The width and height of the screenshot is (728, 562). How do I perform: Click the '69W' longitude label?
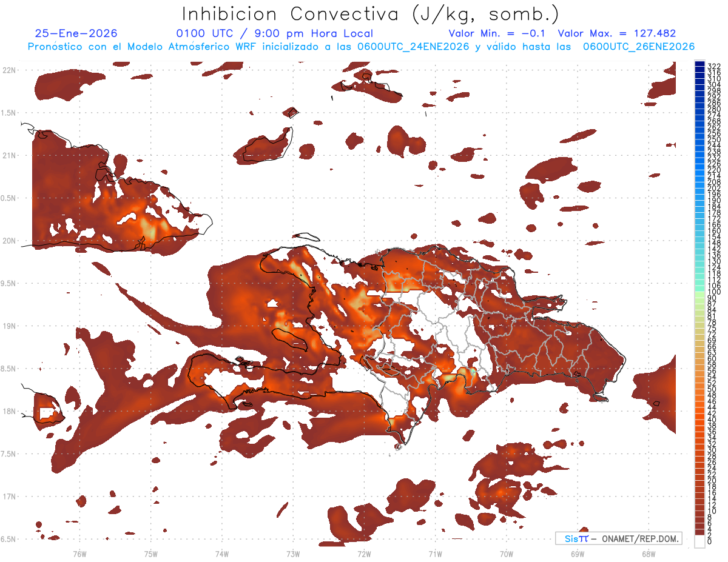578,554
